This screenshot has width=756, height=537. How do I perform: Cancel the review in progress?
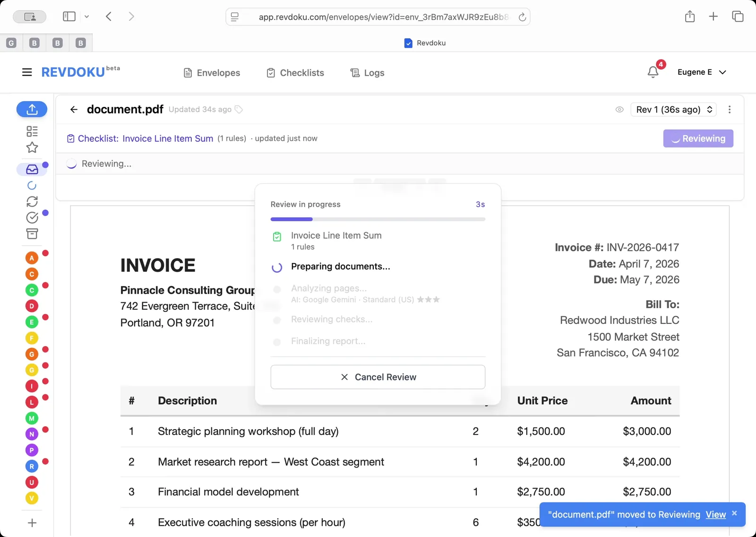tap(378, 377)
